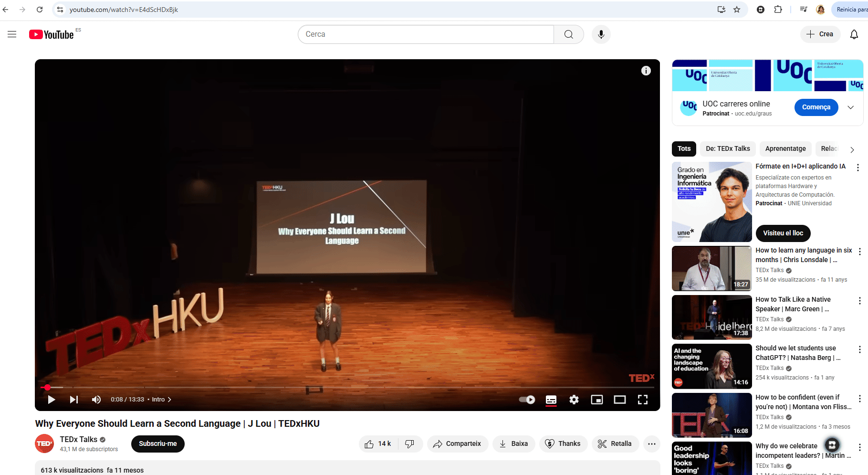The height and width of the screenshot is (475, 868).
Task: Switch to miniplayer view
Action: pyautogui.click(x=597, y=400)
